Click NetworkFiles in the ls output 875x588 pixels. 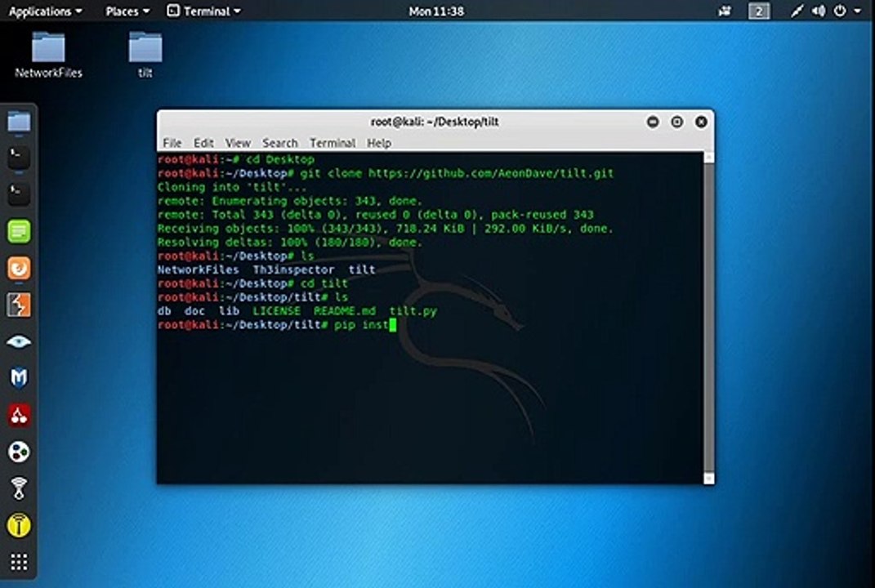(198, 270)
